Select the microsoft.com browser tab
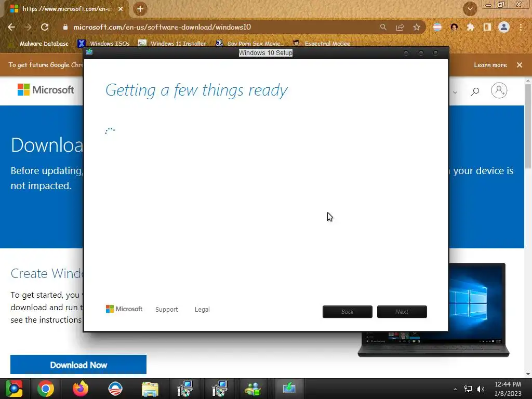This screenshot has height=399, width=532. [x=66, y=9]
